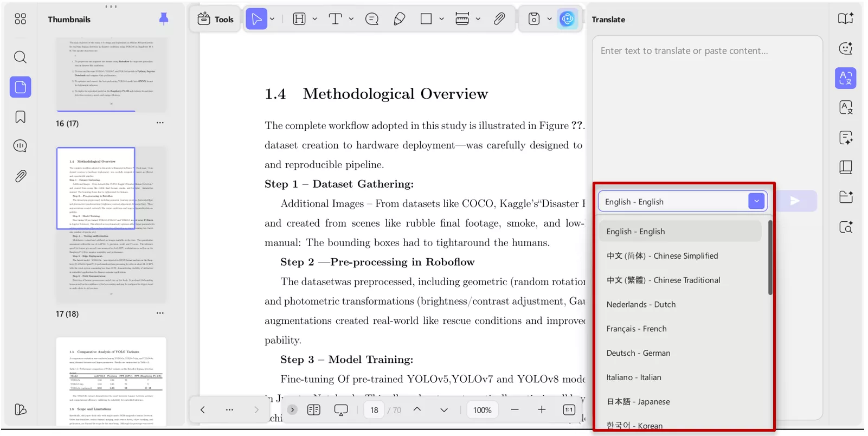This screenshot has height=436, width=868.
Task: Expand the stamp tool dropdown arrow
Action: pos(549,19)
